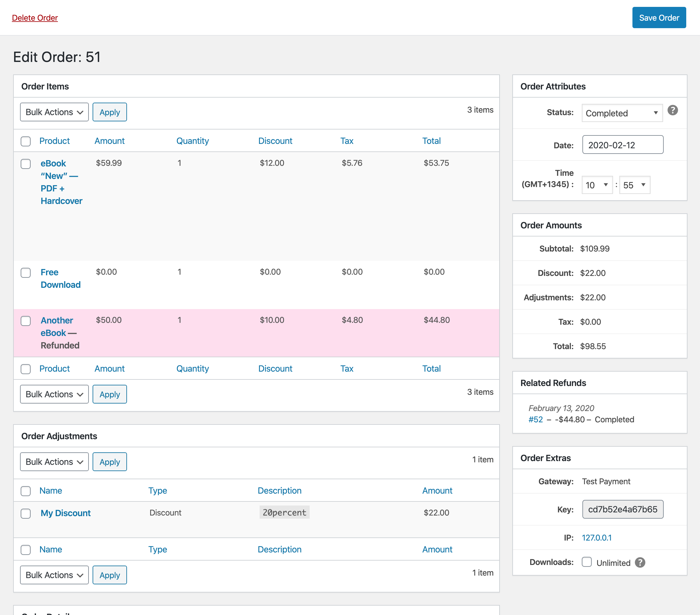The height and width of the screenshot is (615, 700).
Task: Tick the select-all checkbox in Order Items footer
Action: (26, 369)
